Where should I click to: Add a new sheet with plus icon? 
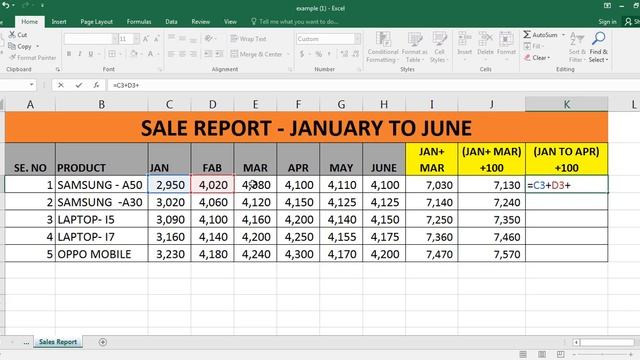[103, 342]
